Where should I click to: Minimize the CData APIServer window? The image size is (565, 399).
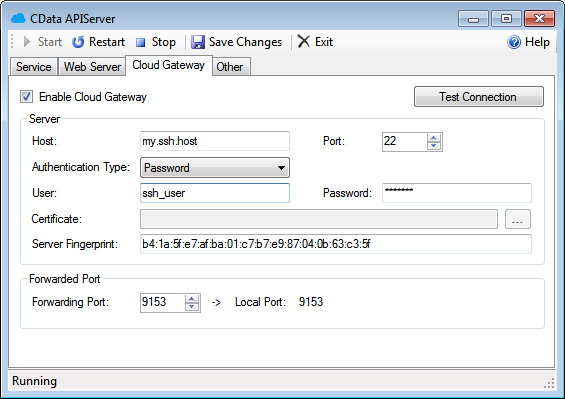click(x=473, y=19)
